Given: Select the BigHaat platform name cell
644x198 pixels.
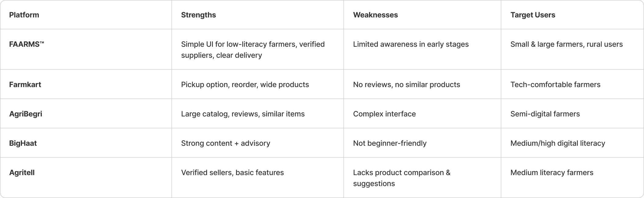Looking at the screenshot, I should point(23,143).
